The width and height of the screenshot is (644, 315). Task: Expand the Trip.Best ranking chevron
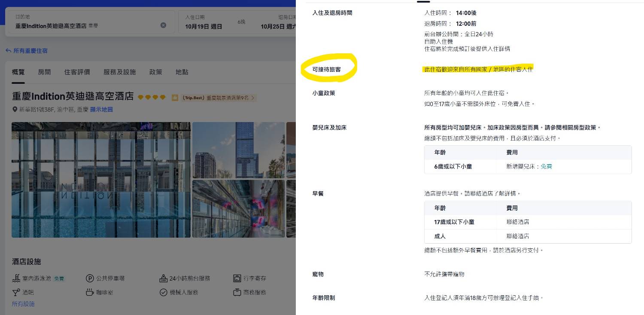253,98
